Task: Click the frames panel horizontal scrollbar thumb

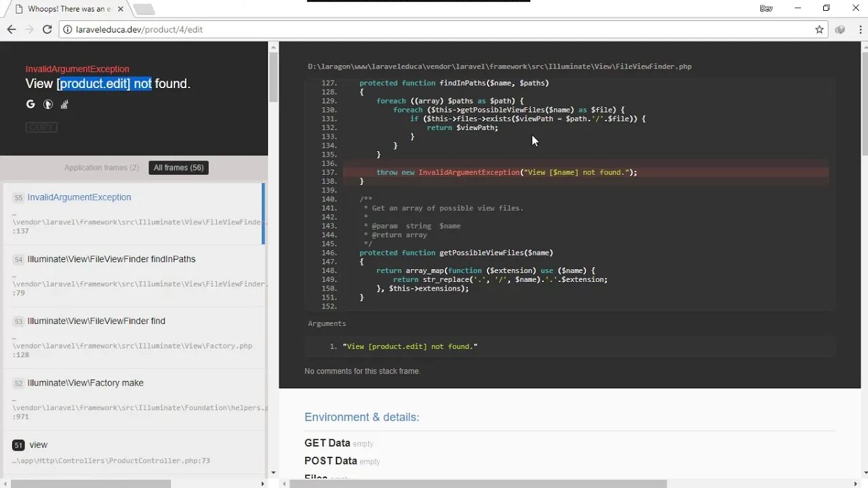Action: pos(90,483)
